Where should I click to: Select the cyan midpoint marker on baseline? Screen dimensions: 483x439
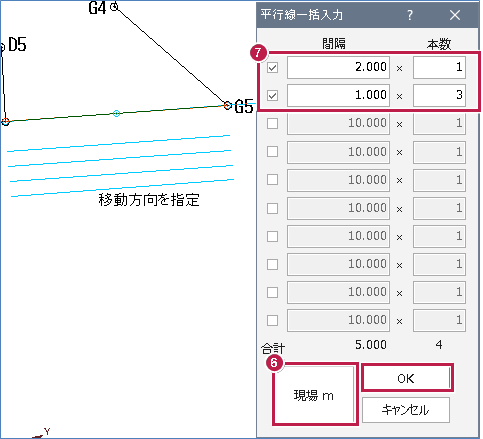(x=116, y=113)
